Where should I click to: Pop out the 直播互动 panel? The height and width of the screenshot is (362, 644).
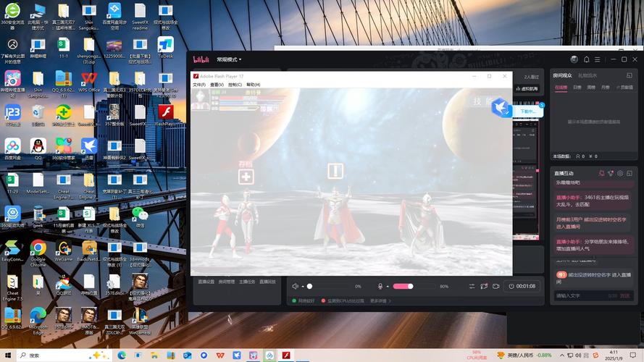pyautogui.click(x=630, y=173)
